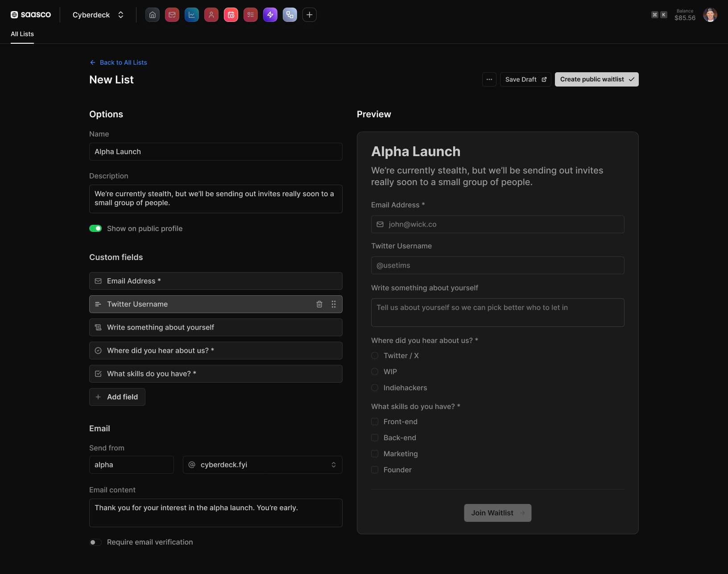Select the Where did you hear about us row
The image size is (728, 574).
click(x=216, y=351)
